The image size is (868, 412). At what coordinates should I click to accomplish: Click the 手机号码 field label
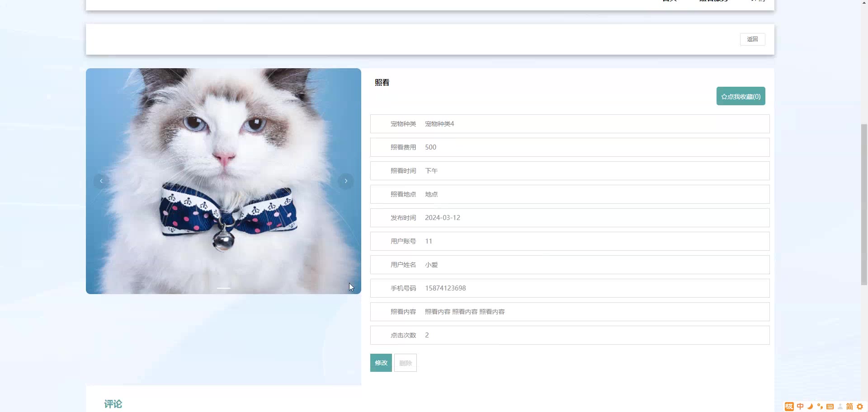coord(403,288)
